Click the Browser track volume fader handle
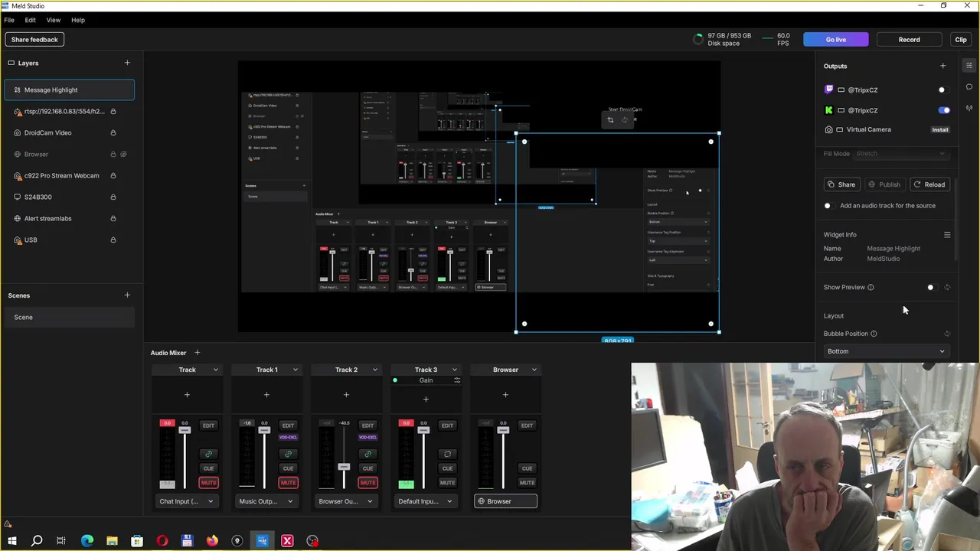 pos(503,430)
